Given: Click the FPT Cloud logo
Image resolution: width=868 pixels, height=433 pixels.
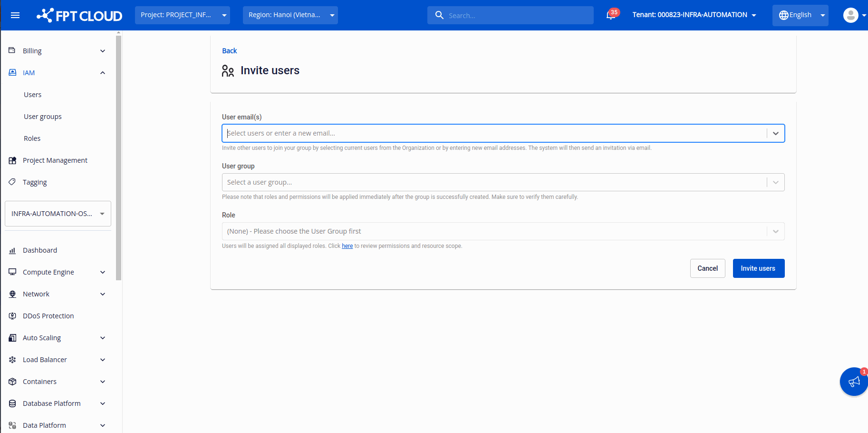Looking at the screenshot, I should pos(79,15).
